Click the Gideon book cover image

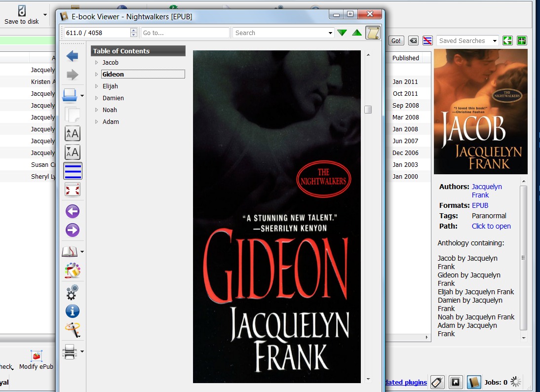(x=276, y=216)
